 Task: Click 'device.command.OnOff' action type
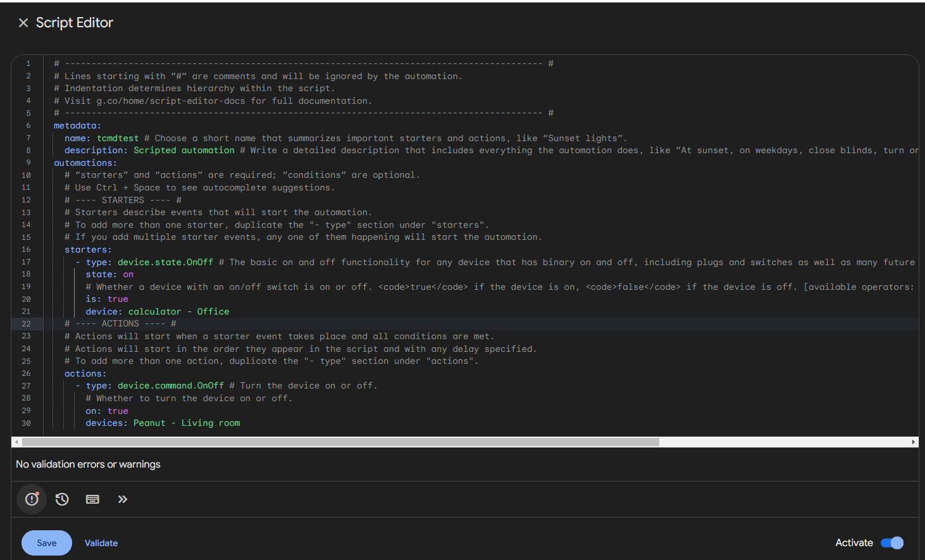(171, 386)
